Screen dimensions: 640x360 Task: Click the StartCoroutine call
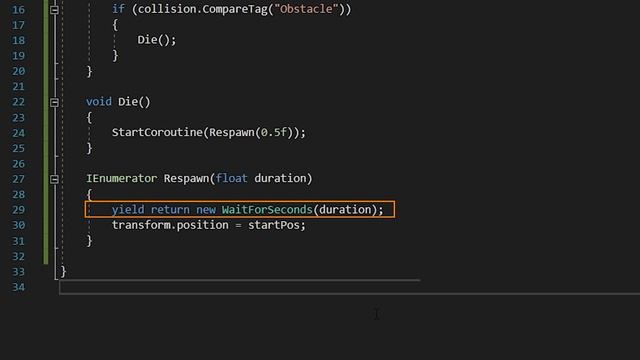[x=157, y=132]
